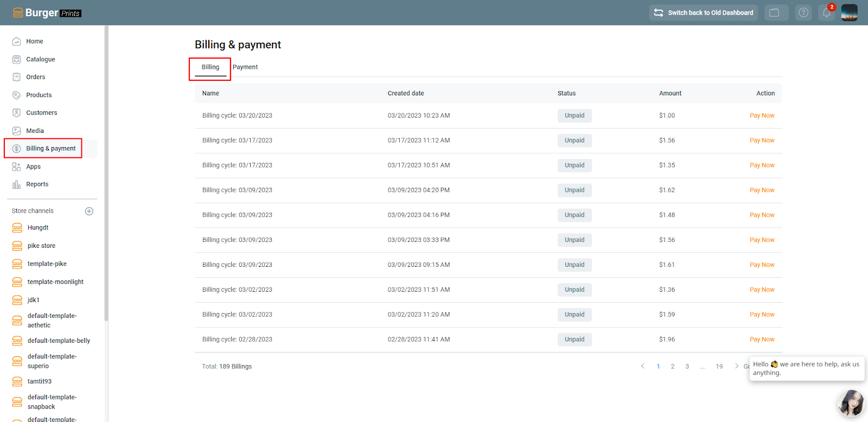The image size is (868, 422).
Task: Click Unpaid status for 02/28/2023 billing
Action: (575, 340)
